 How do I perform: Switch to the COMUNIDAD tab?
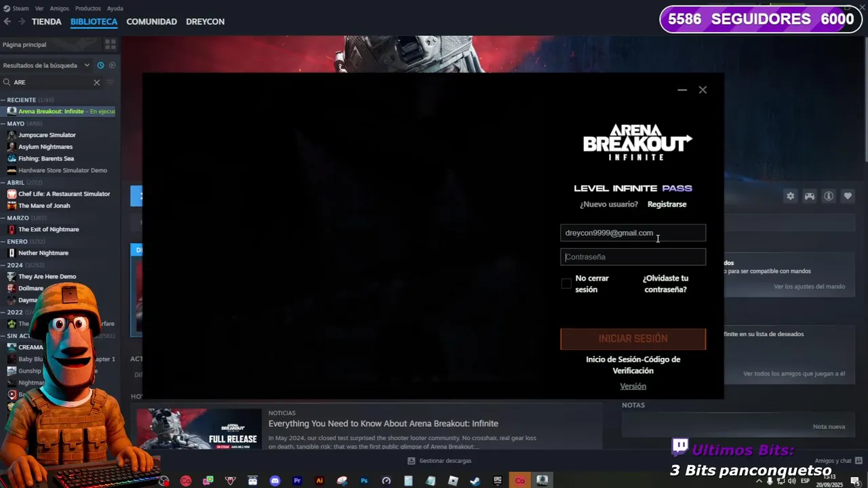point(151,22)
